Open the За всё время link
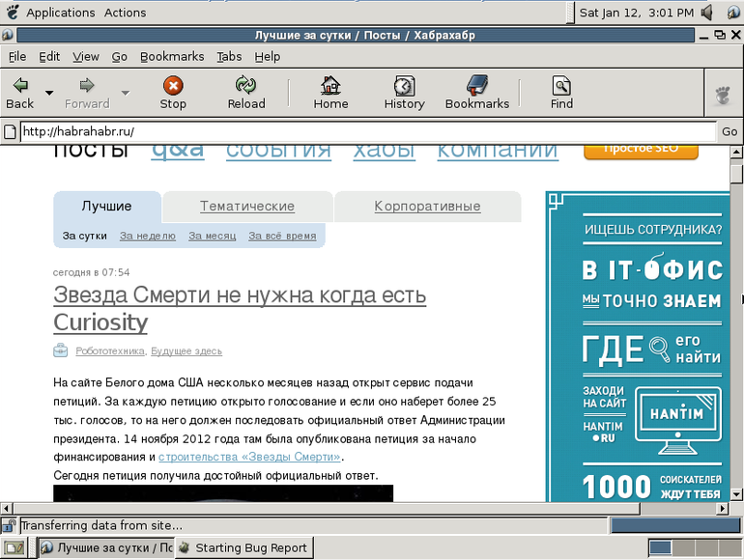The image size is (744, 560). (282, 236)
